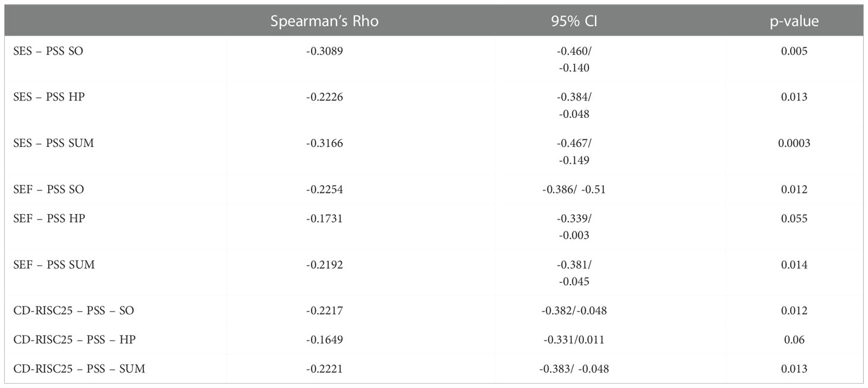Select the SES – PSS SO row label
The image size is (868, 388).
(48, 51)
